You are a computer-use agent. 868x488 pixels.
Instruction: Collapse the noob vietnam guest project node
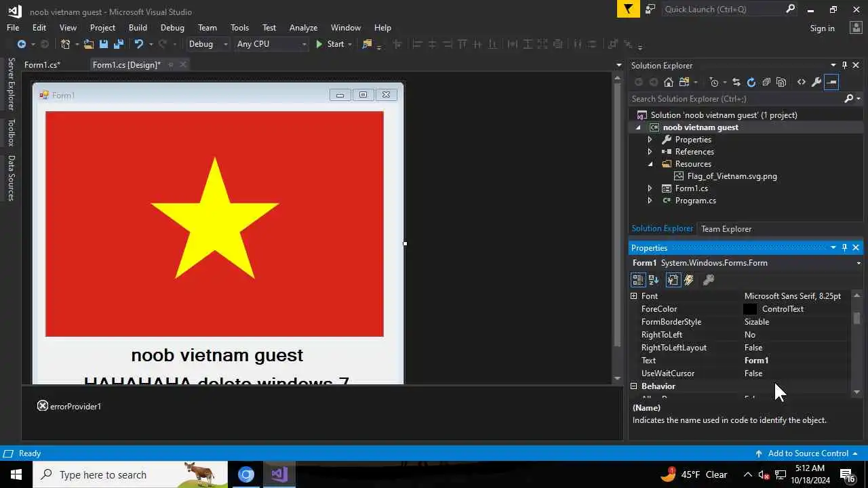coord(638,127)
